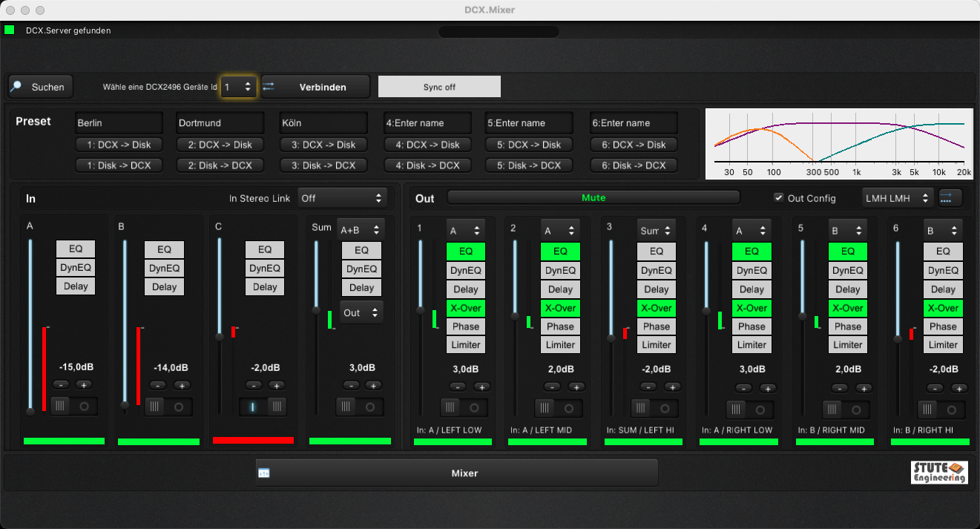This screenshot has height=529, width=980.
Task: Open output 2 source dropdown
Action: [x=560, y=231]
